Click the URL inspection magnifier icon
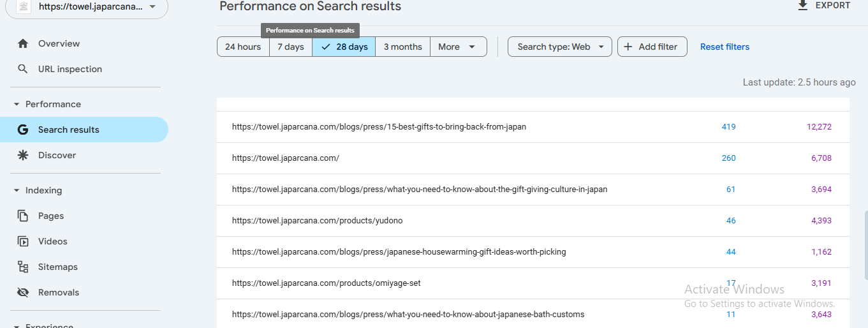The height and width of the screenshot is (328, 868). click(x=23, y=69)
